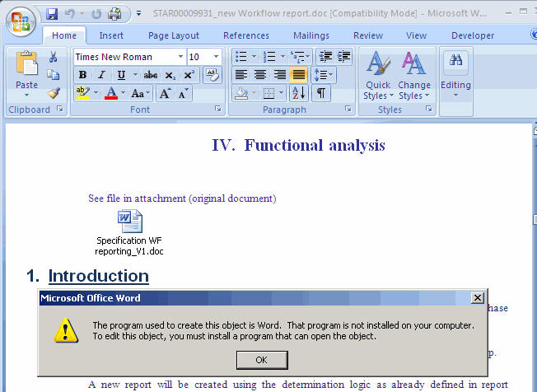Open font color dropdown arrow

pyautogui.click(x=123, y=93)
